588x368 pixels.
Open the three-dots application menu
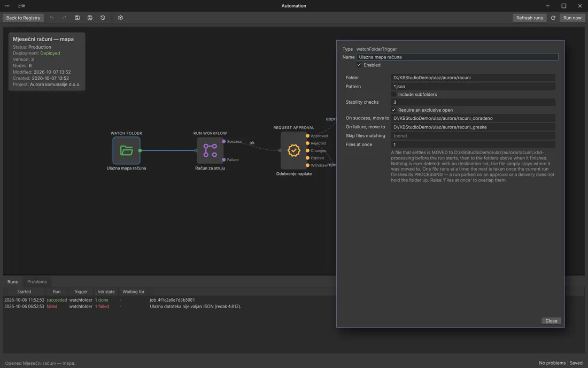point(7,6)
